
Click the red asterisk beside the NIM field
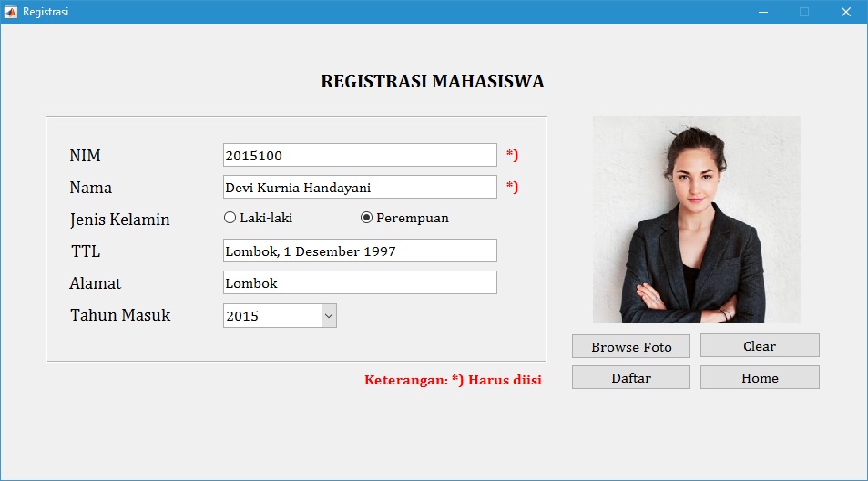click(x=512, y=155)
